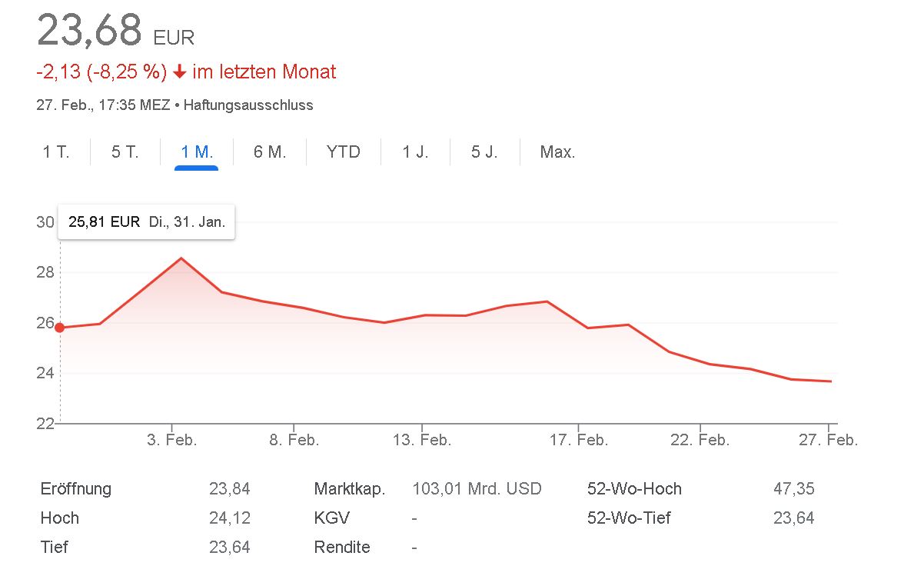
Task: Click the 25,81 EUR tooltip box
Action: tap(147, 222)
